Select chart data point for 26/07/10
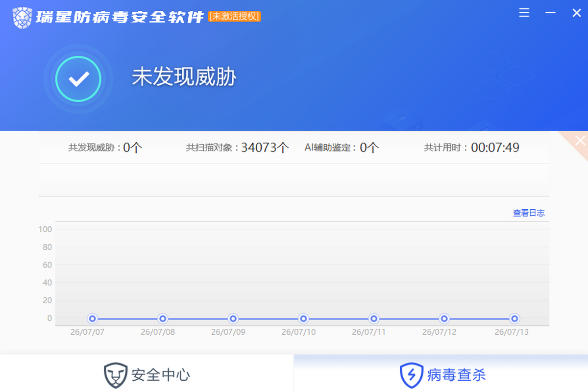This screenshot has width=588, height=392. pos(303,318)
